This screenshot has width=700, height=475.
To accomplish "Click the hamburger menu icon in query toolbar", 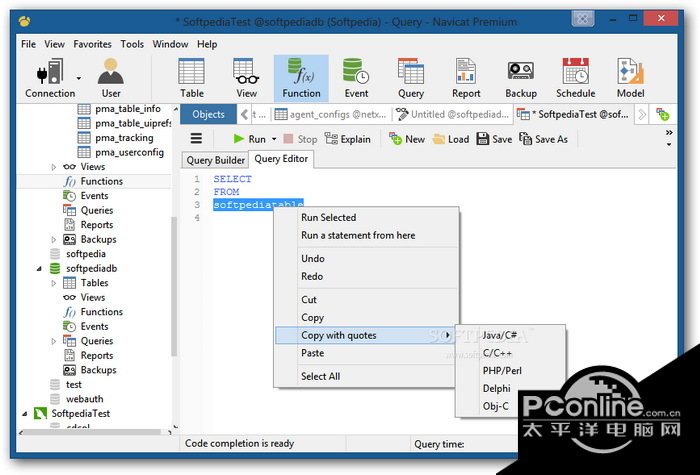I will click(196, 139).
